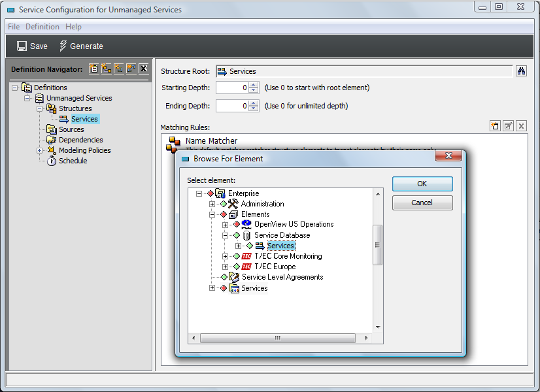Image resolution: width=540 pixels, height=392 pixels.
Task: Collapse the Structures tree node
Action: [x=40, y=108]
